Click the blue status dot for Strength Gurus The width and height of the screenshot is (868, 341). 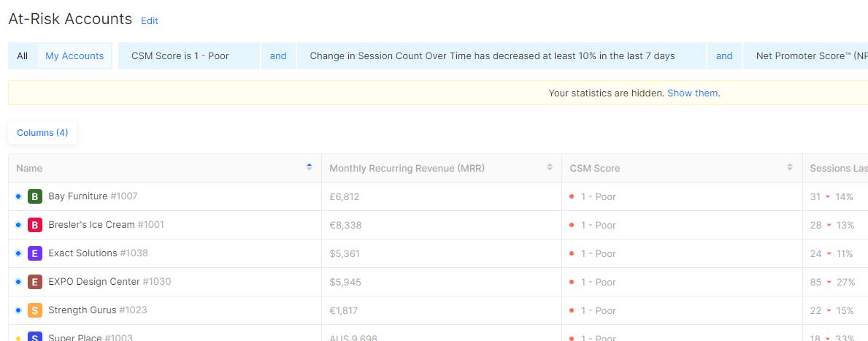[18, 310]
